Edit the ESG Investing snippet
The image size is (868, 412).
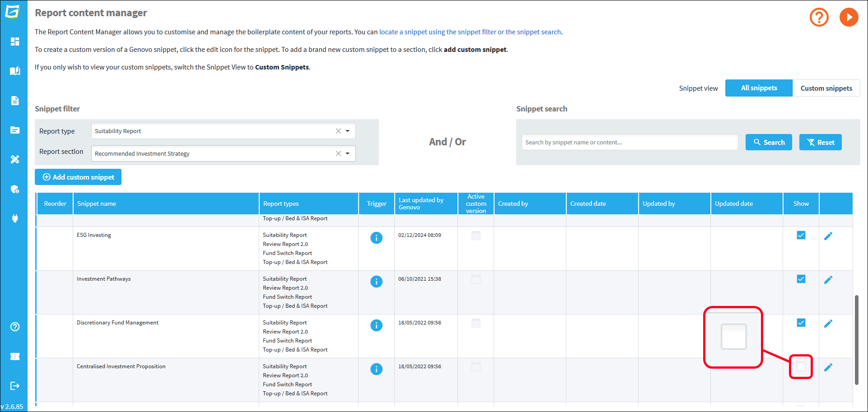(828, 236)
